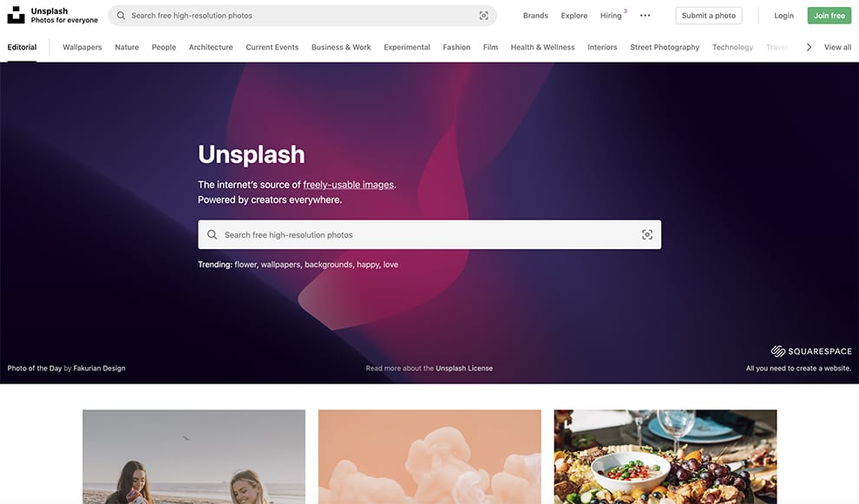859x504 pixels.
Task: Open the Film topic
Action: tap(490, 47)
